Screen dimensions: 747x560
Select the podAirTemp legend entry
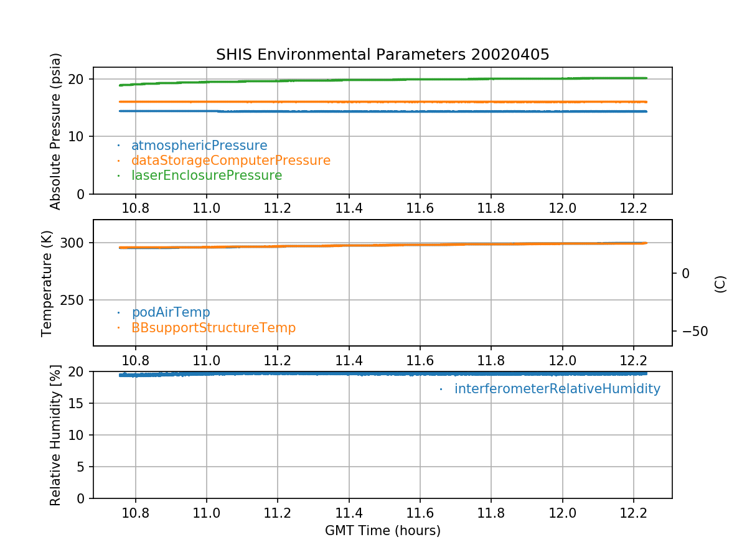coord(171,312)
